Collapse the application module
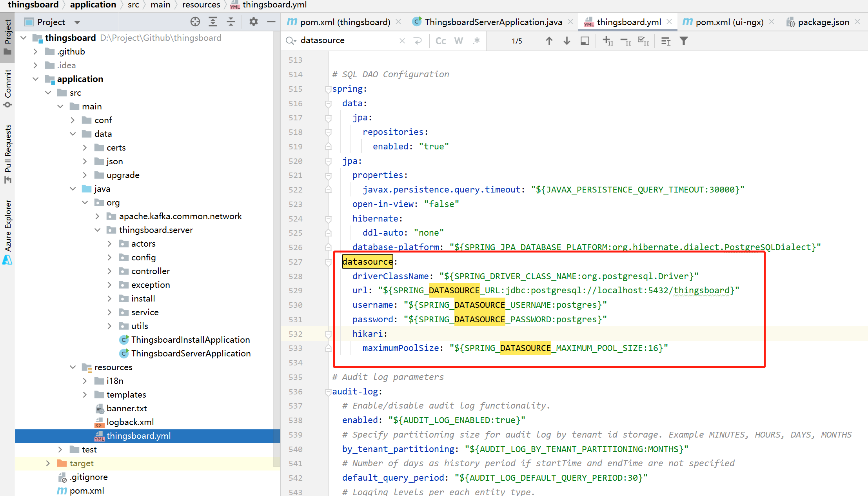868x496 pixels. 35,79
